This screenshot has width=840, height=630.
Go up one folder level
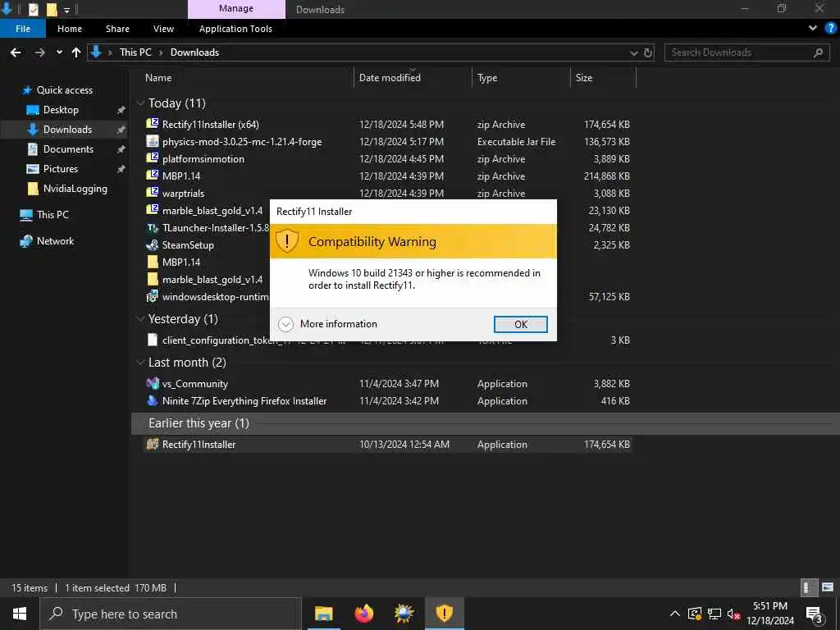coord(76,52)
